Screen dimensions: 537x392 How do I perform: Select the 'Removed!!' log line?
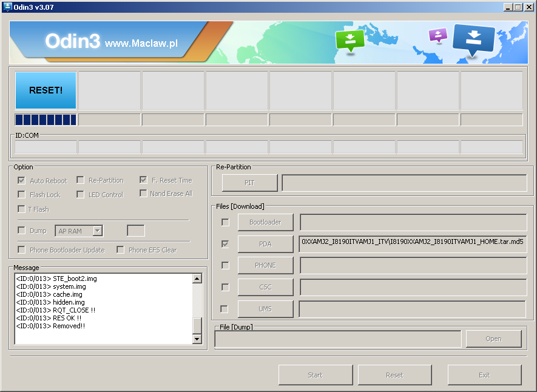(x=50, y=326)
